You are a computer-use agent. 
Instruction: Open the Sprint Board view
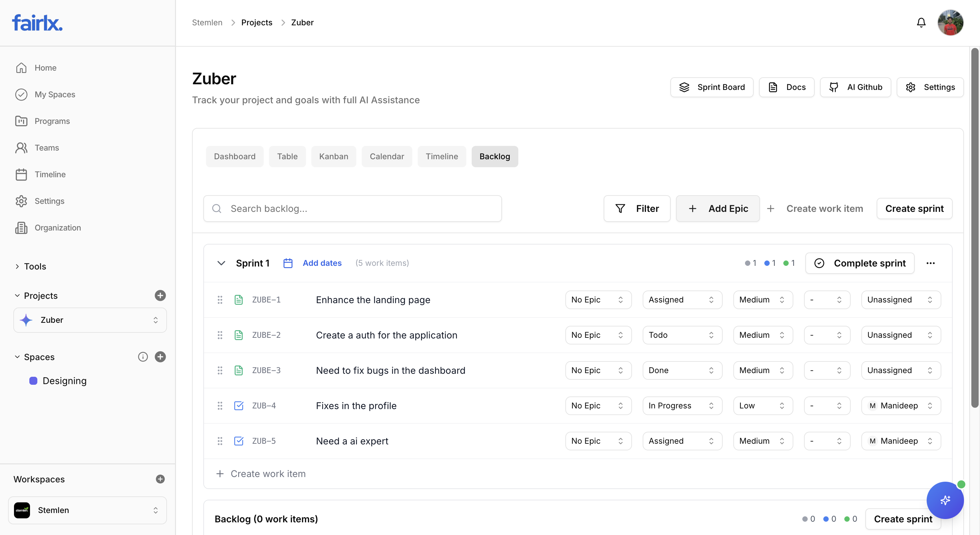(712, 87)
